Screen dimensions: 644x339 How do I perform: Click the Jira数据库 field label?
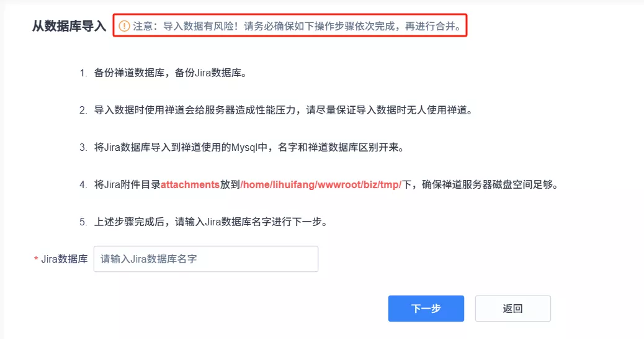pos(65,259)
